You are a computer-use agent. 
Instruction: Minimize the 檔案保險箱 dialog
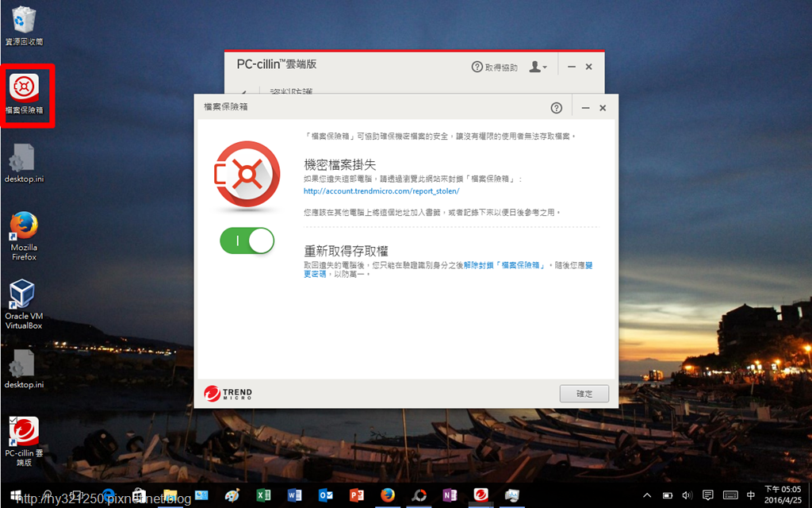tap(585, 108)
